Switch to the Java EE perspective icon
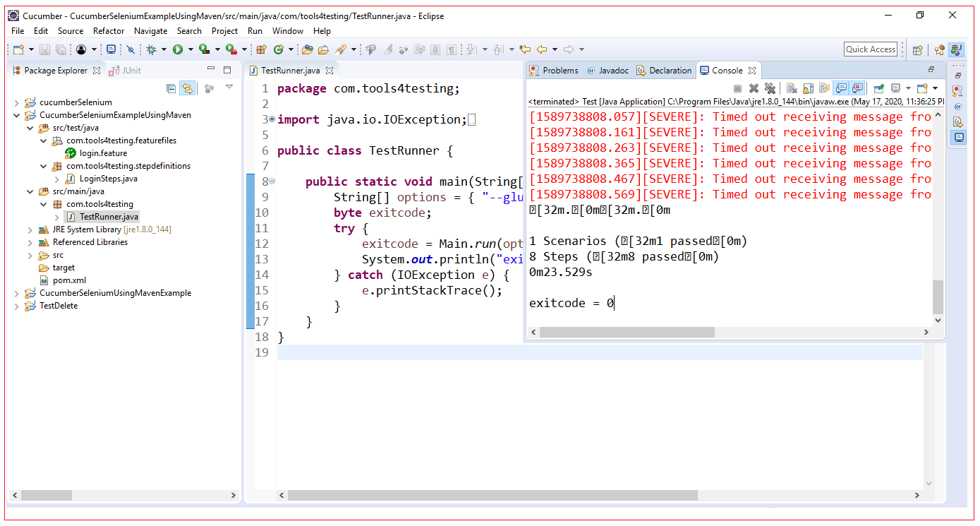 (x=939, y=49)
